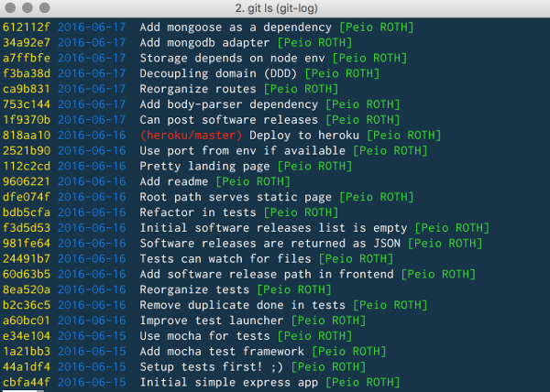The image size is (550, 392).
Task: Click the scroll indicator at bottom left
Action: point(22,390)
